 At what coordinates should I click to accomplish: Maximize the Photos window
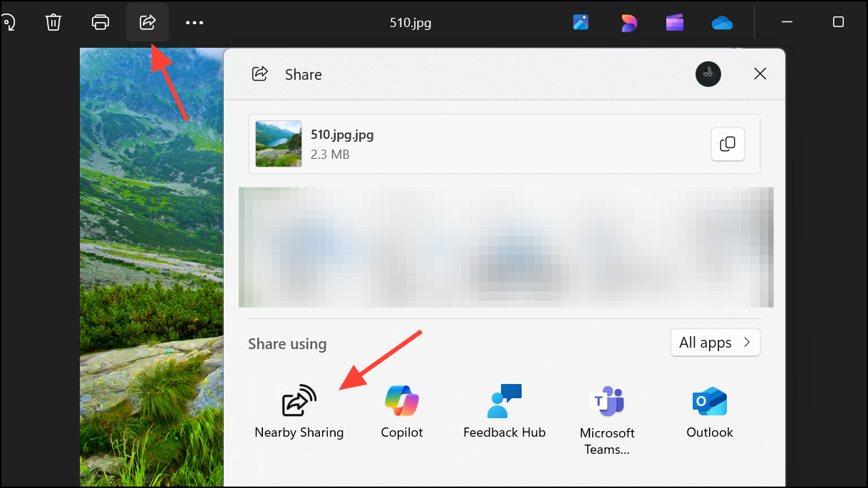click(838, 22)
